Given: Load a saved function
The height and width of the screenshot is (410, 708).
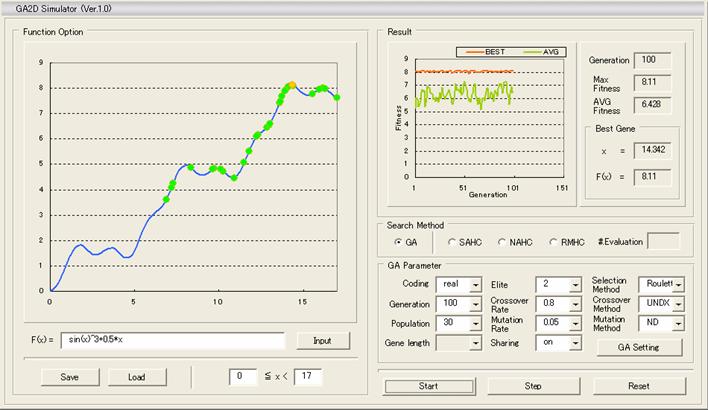Looking at the screenshot, I should (x=137, y=377).
